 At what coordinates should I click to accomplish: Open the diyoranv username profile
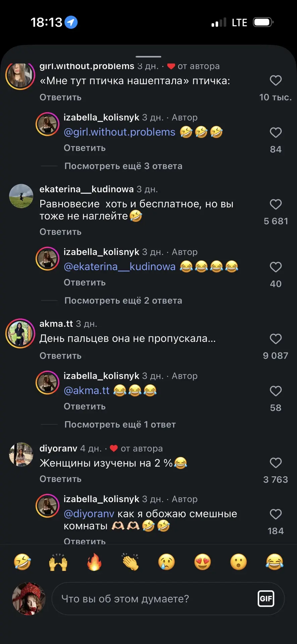pyautogui.click(x=58, y=448)
